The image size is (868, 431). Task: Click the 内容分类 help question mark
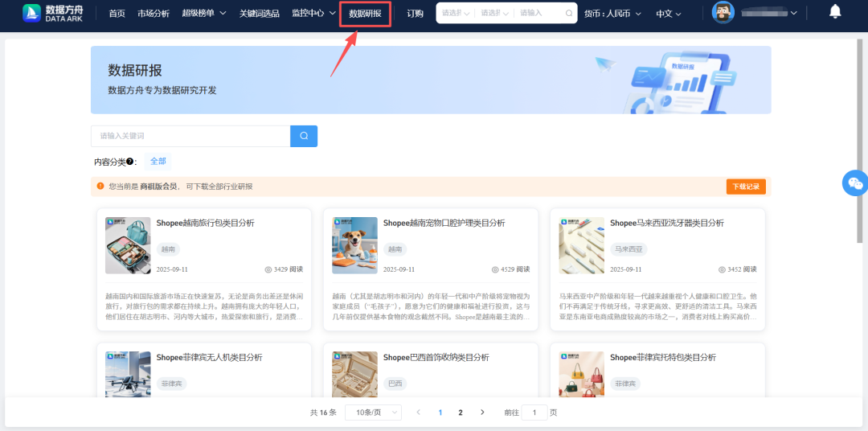tap(129, 161)
